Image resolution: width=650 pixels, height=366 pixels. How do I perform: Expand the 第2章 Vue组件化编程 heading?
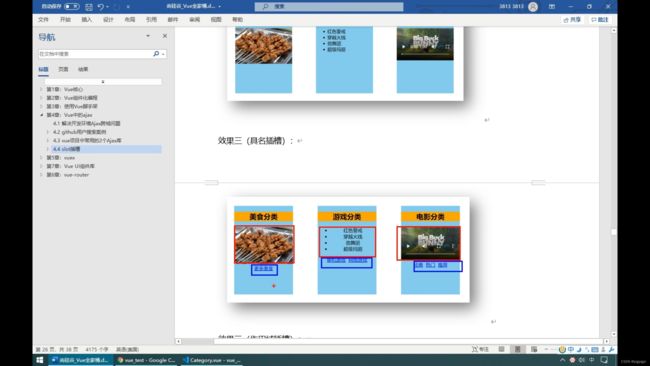[x=41, y=98]
